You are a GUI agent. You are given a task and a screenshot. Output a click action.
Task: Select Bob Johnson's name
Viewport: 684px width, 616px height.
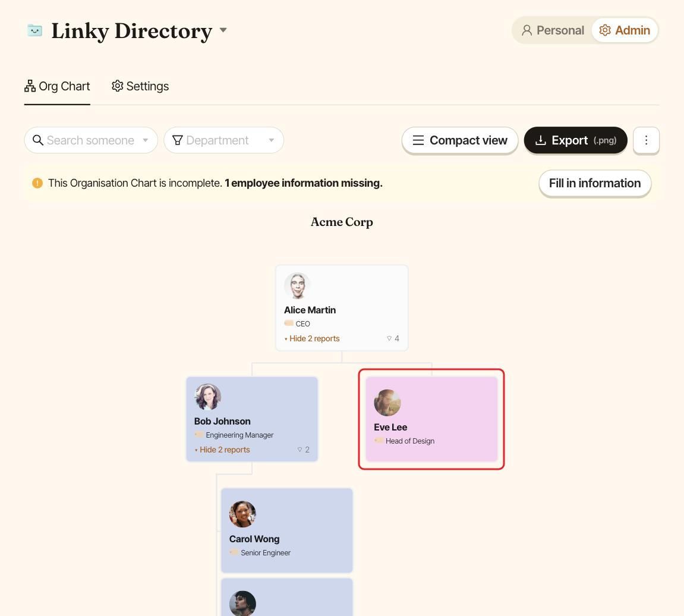[x=222, y=422]
